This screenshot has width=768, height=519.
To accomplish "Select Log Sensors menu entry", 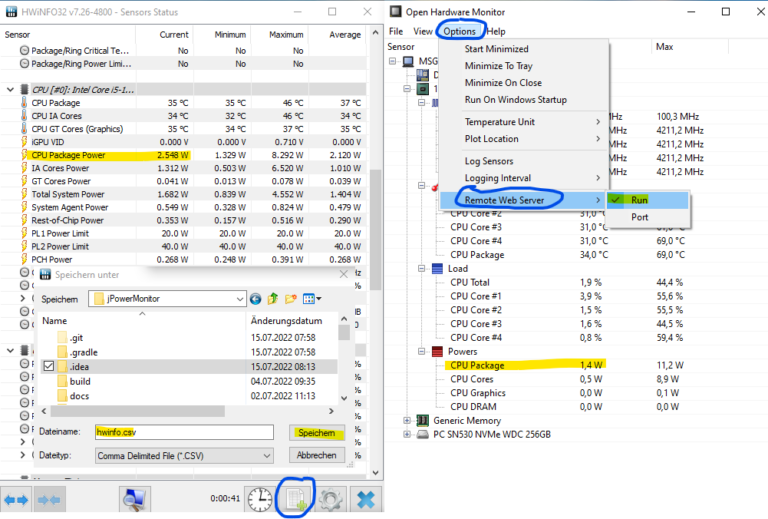I will pos(524,161).
